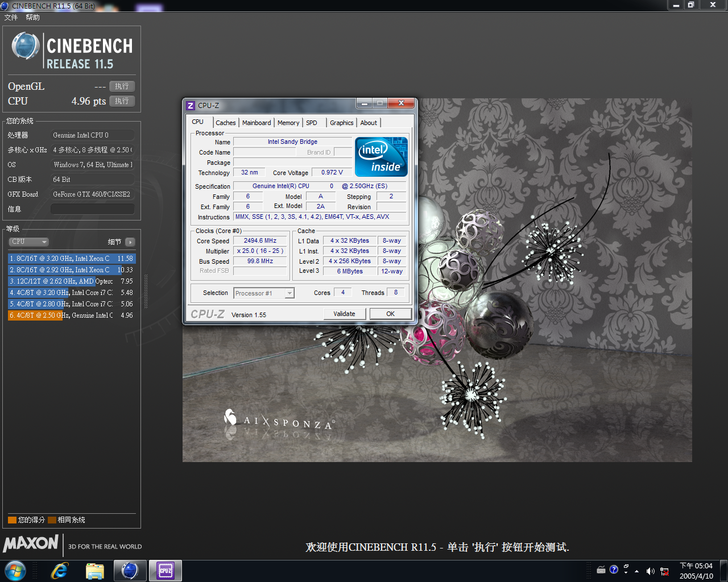
Task: Open Processor #1 selection dropdown
Action: pyautogui.click(x=264, y=293)
